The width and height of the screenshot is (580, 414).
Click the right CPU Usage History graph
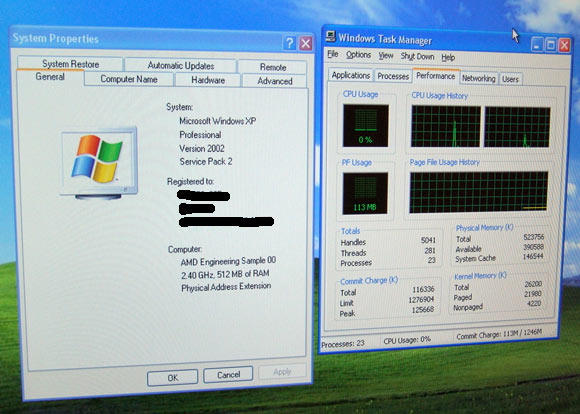pyautogui.click(x=517, y=127)
